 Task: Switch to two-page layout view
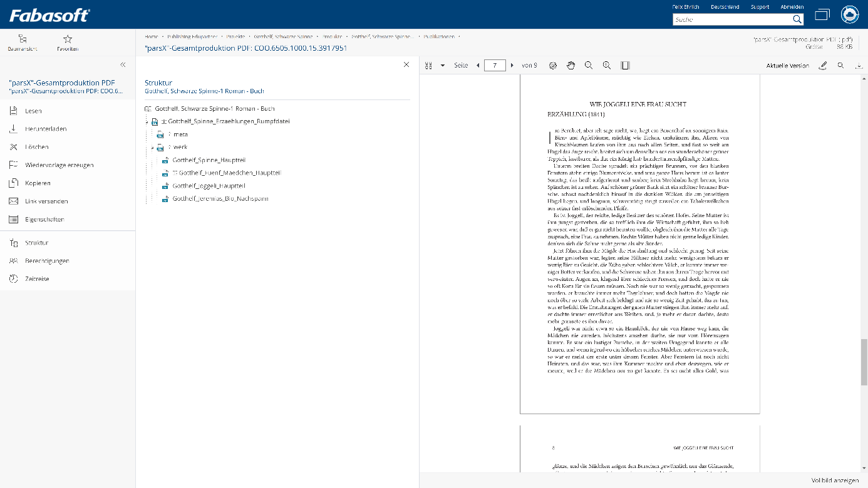click(624, 64)
